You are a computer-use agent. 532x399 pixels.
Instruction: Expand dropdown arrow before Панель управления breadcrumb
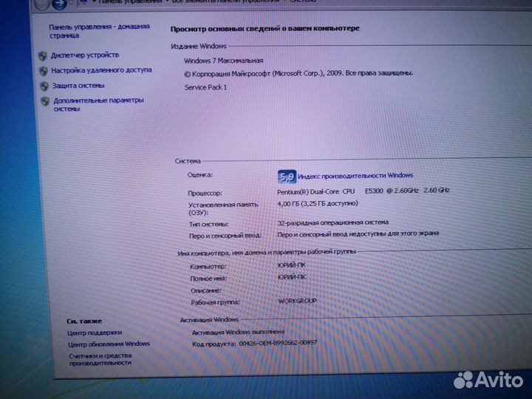pyautogui.click(x=94, y=3)
